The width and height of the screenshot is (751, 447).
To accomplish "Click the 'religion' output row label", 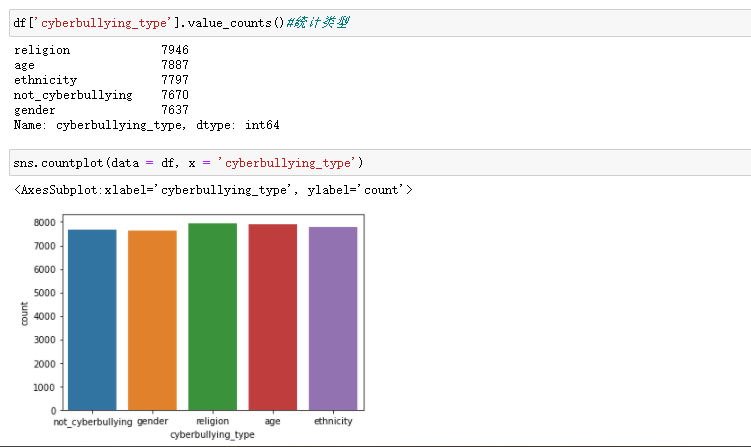I will pos(42,50).
